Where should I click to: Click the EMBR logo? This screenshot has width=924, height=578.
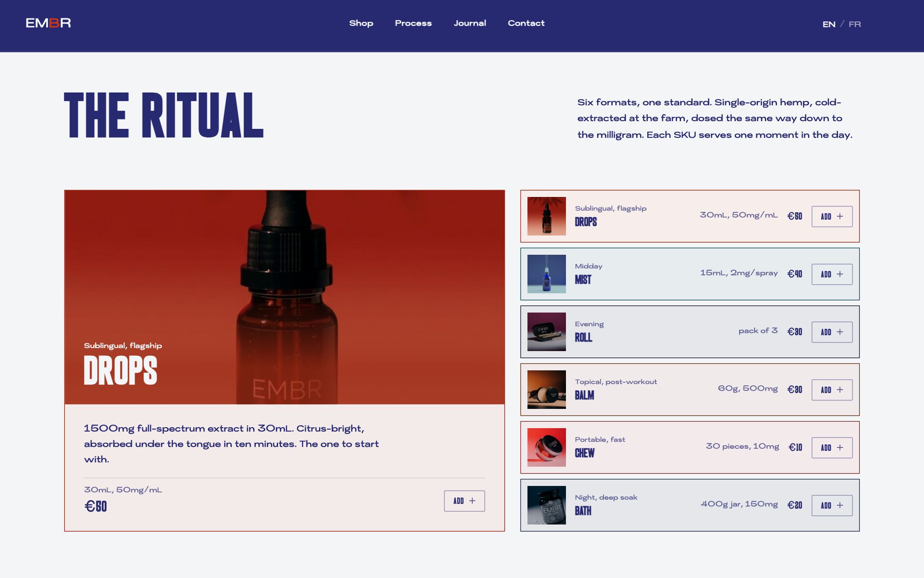tap(48, 23)
